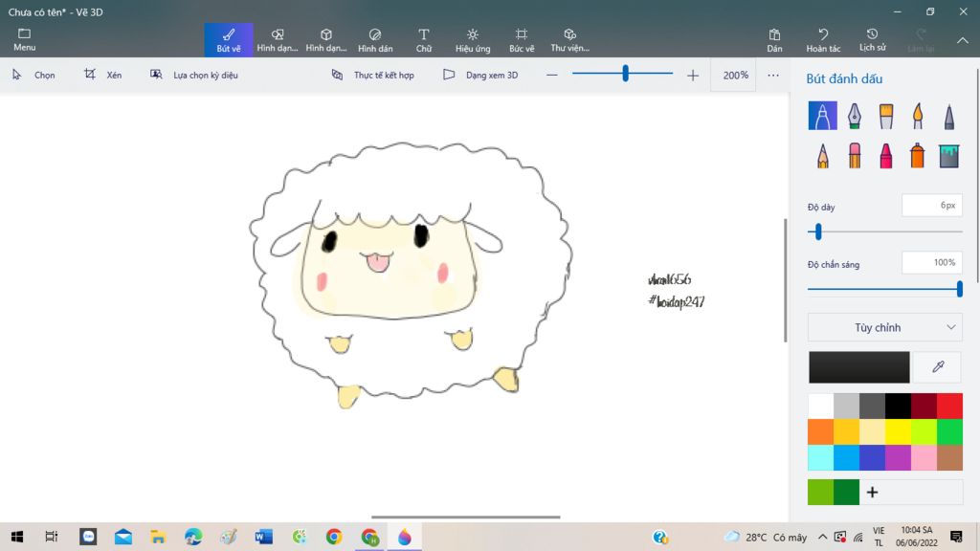
Task: Click the 200% zoom percentage field
Action: (735, 75)
